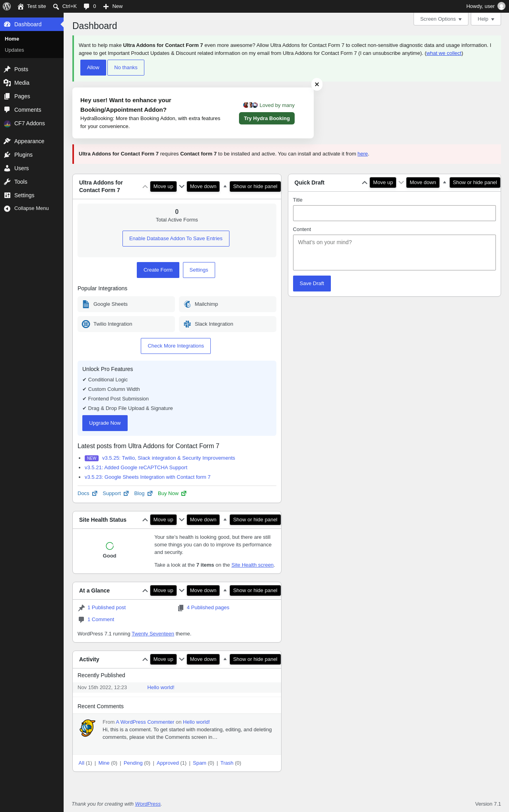Screen dimensions: 509x812
Task: Open Ultra Addons Settings button
Action: point(199,270)
